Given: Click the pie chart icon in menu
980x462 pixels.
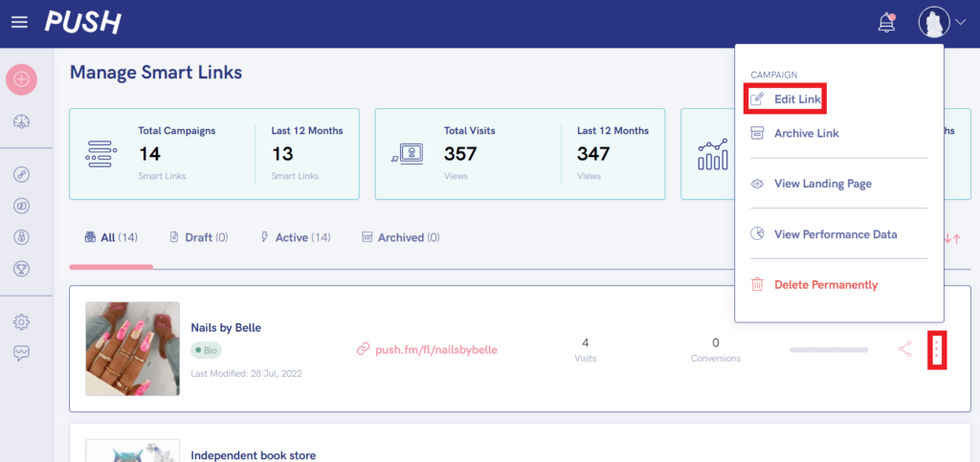Looking at the screenshot, I should point(757,234).
